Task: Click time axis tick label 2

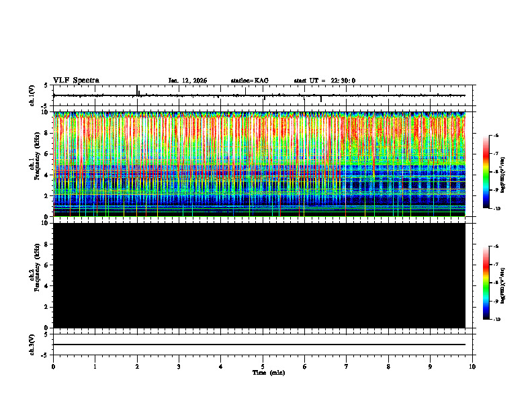Action: pos(137,367)
